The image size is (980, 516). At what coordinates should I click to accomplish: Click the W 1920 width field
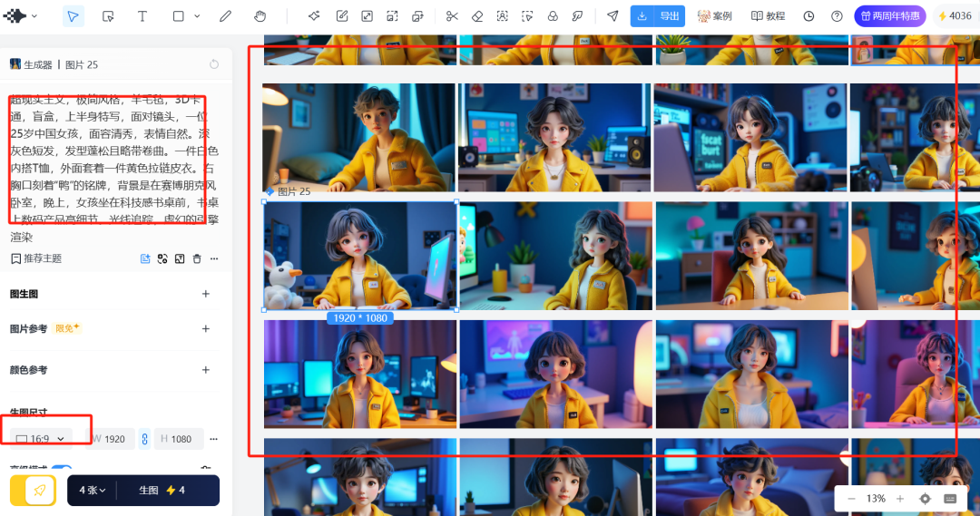coord(110,439)
